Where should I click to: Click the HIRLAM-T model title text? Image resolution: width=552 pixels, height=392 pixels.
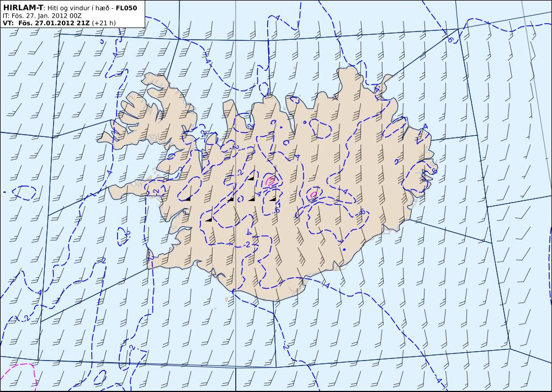[23, 8]
